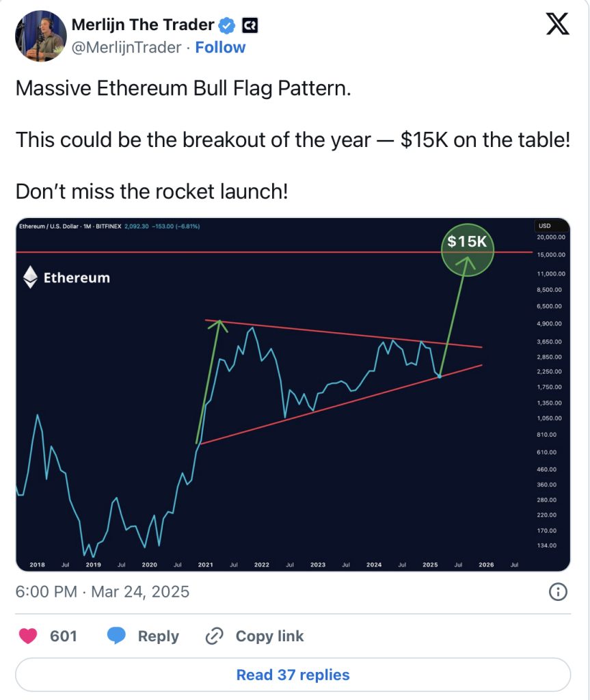Click the Reply text label
The height and width of the screenshot is (700, 590).
(158, 636)
